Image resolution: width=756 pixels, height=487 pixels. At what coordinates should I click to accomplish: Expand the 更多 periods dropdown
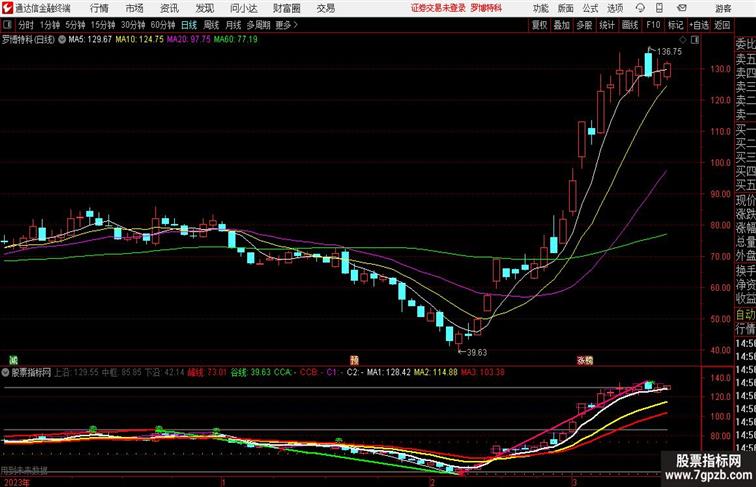pyautogui.click(x=287, y=25)
